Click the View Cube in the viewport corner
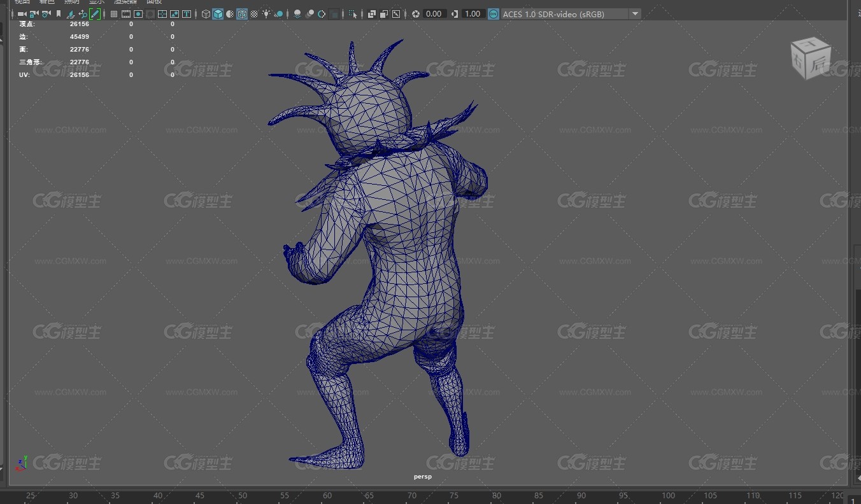The image size is (861, 504). pyautogui.click(x=810, y=58)
